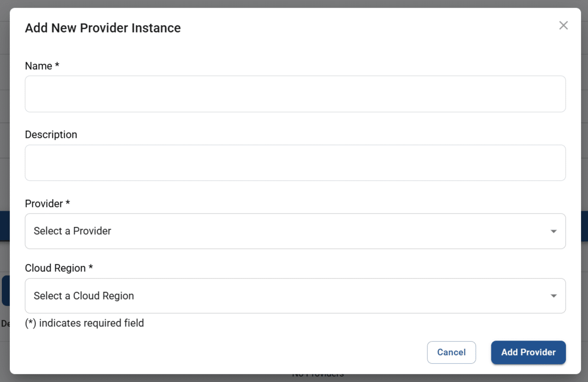Click the Cloud Region dropdown caret arrow
This screenshot has width=588, height=382.
point(554,296)
